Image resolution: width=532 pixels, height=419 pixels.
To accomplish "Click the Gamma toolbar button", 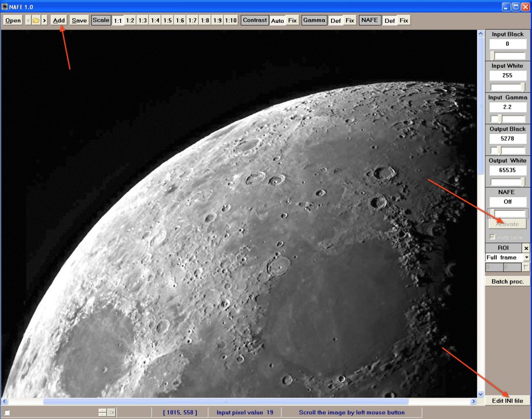I will click(314, 20).
